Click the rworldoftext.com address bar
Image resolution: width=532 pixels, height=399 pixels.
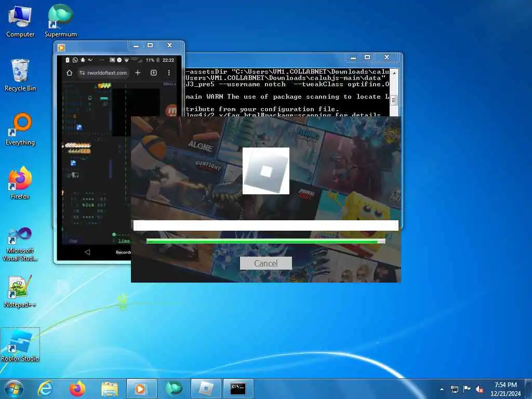(x=103, y=73)
